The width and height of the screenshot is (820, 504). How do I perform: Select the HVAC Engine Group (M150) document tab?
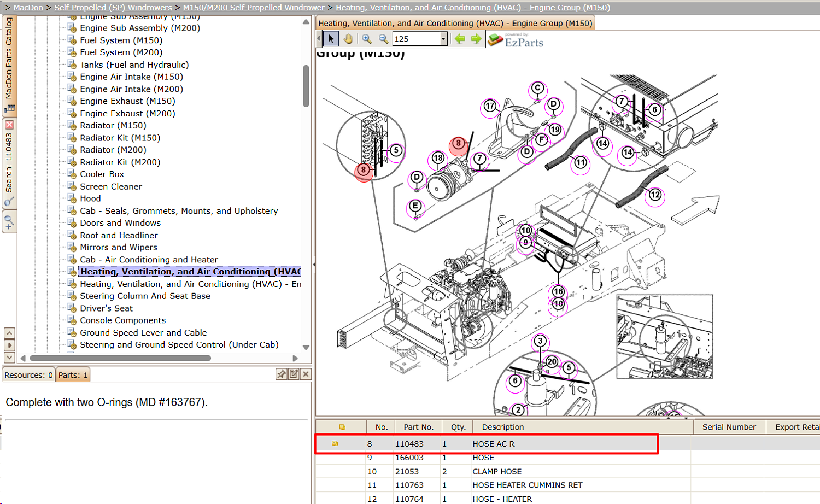coord(455,23)
